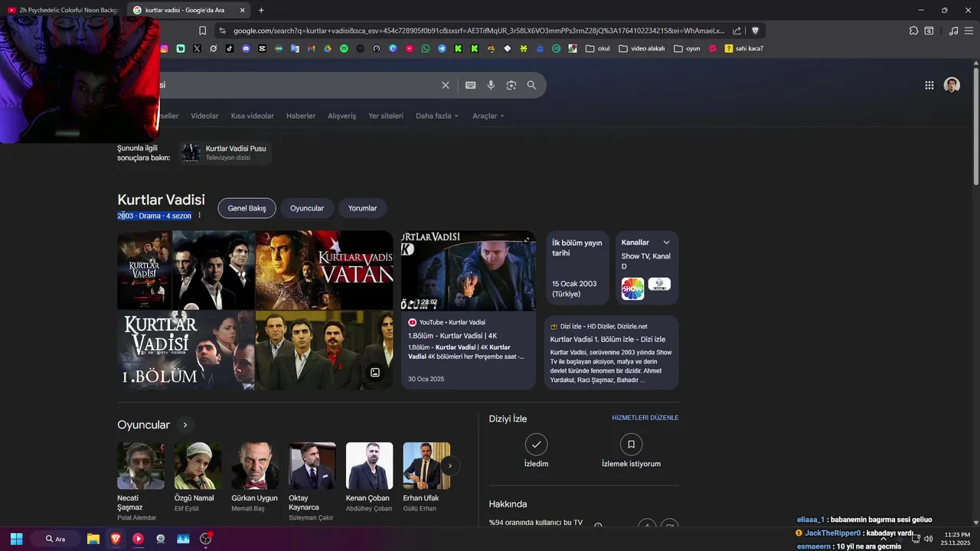Open the Telegram bookmark

coord(442,48)
